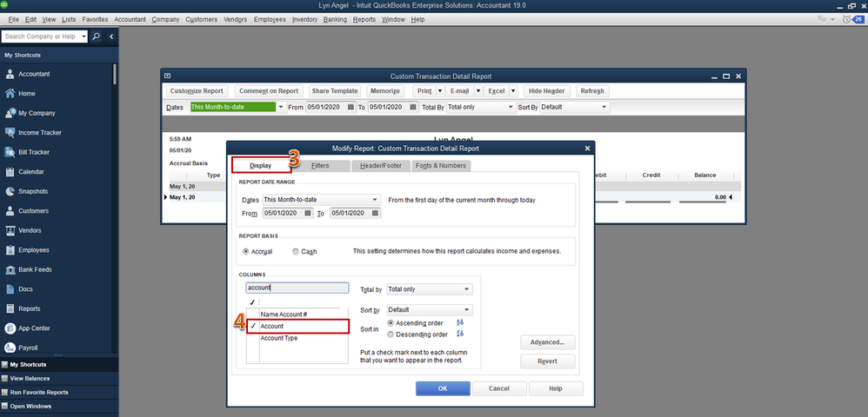Image resolution: width=868 pixels, height=417 pixels.
Task: Expand the E-mail button arrow
Action: (478, 91)
